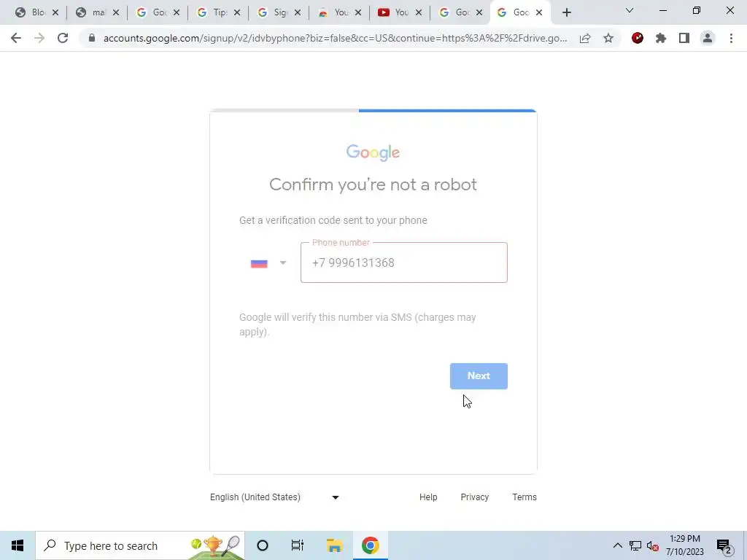This screenshot has width=747, height=560.
Task: Open the notification center icon
Action: (x=724, y=545)
